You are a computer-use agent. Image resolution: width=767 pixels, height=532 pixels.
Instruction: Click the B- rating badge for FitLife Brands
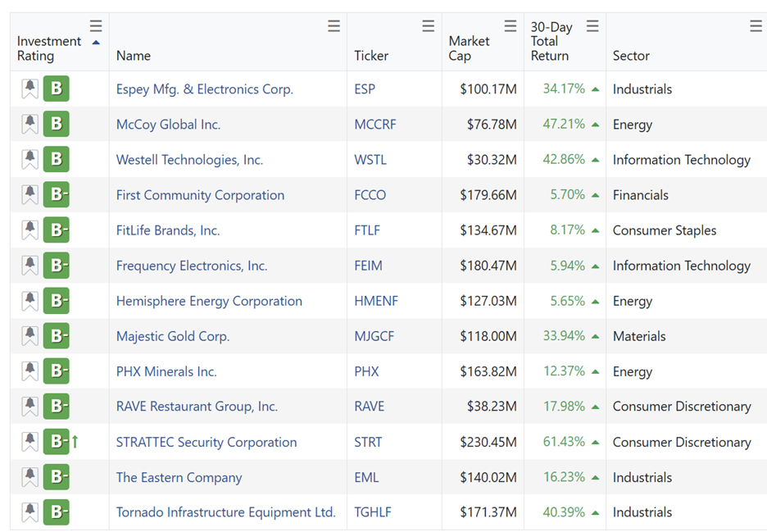tap(57, 230)
